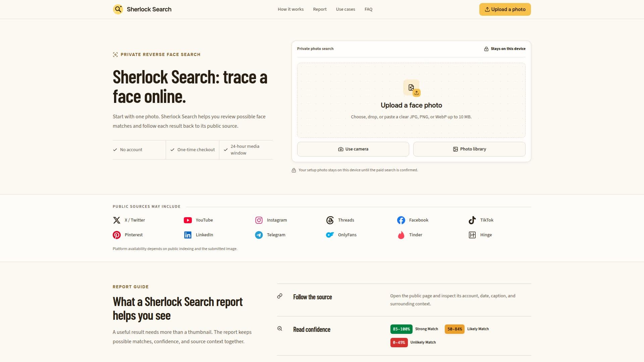Click the link icon beside Follow the source
This screenshot has height=362, width=644.
280,296
